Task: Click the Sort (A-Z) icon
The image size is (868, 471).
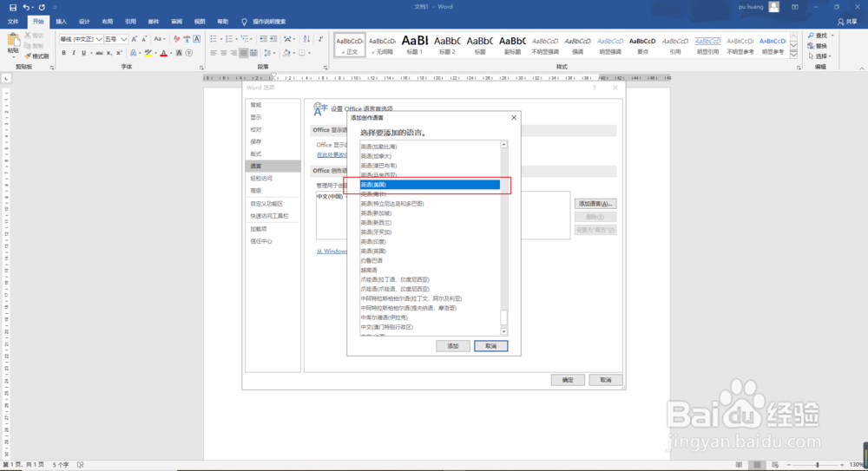Action: tap(306, 39)
